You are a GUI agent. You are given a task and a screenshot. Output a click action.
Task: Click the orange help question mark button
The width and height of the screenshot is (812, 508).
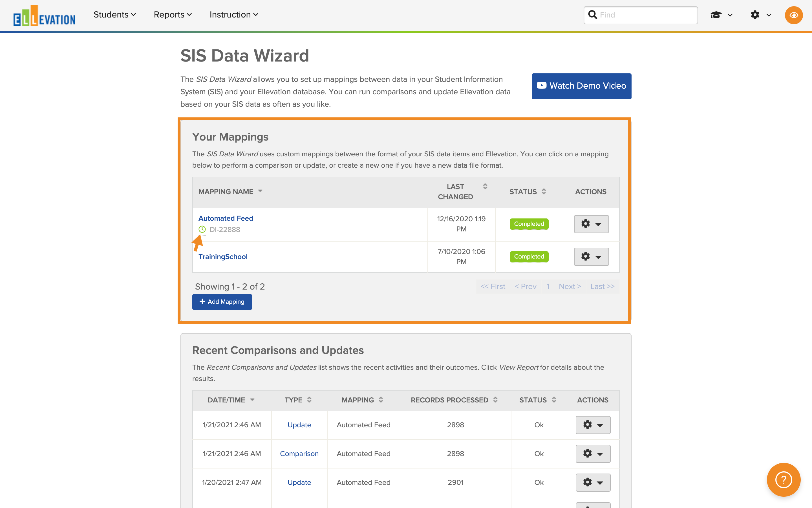pyautogui.click(x=784, y=479)
